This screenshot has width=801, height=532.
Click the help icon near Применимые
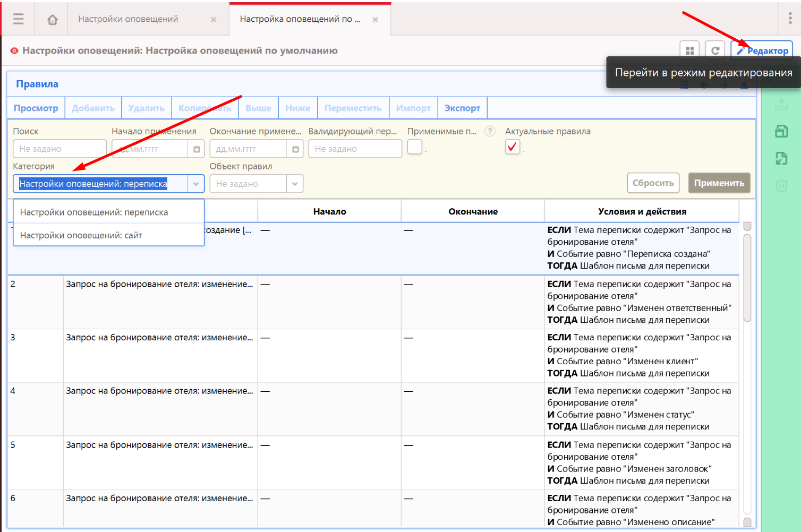tap(490, 131)
